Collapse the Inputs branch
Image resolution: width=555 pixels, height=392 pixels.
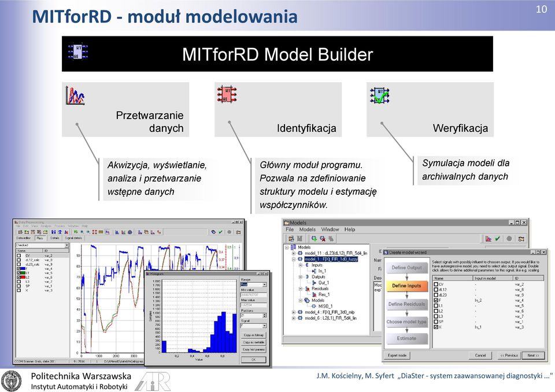[x=300, y=265]
